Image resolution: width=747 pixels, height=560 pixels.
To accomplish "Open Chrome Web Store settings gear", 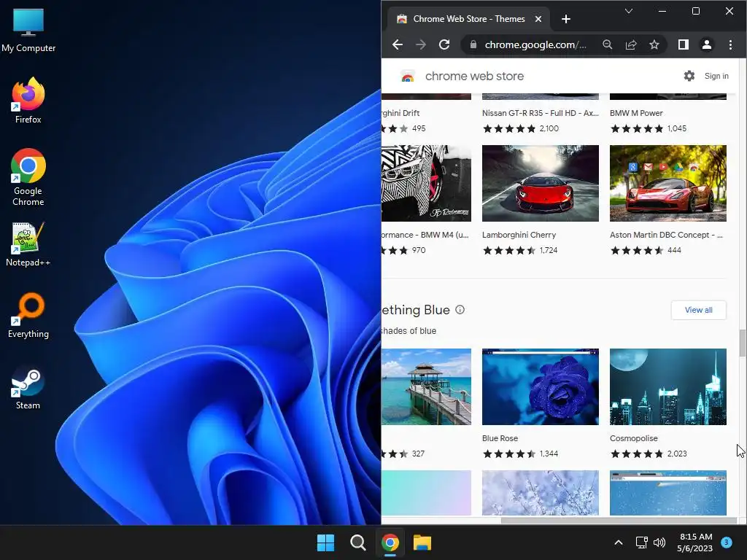I will (x=689, y=76).
